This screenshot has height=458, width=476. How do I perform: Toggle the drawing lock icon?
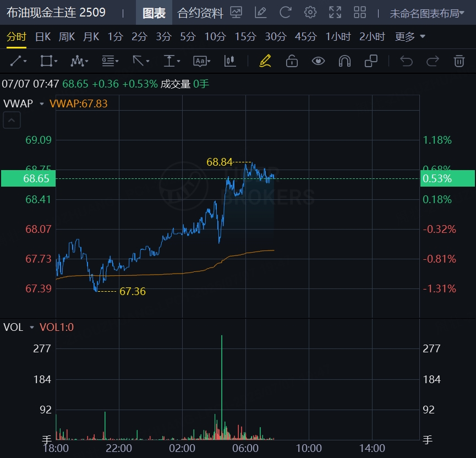pyautogui.click(x=292, y=61)
